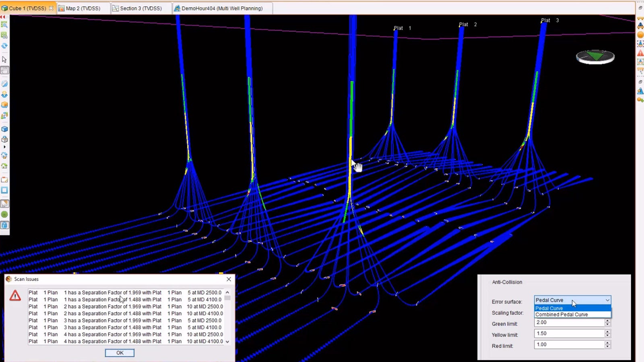This screenshot has height=362, width=644.
Task: Click the topmost restore-panel icon on right edge
Action: click(x=640, y=8)
